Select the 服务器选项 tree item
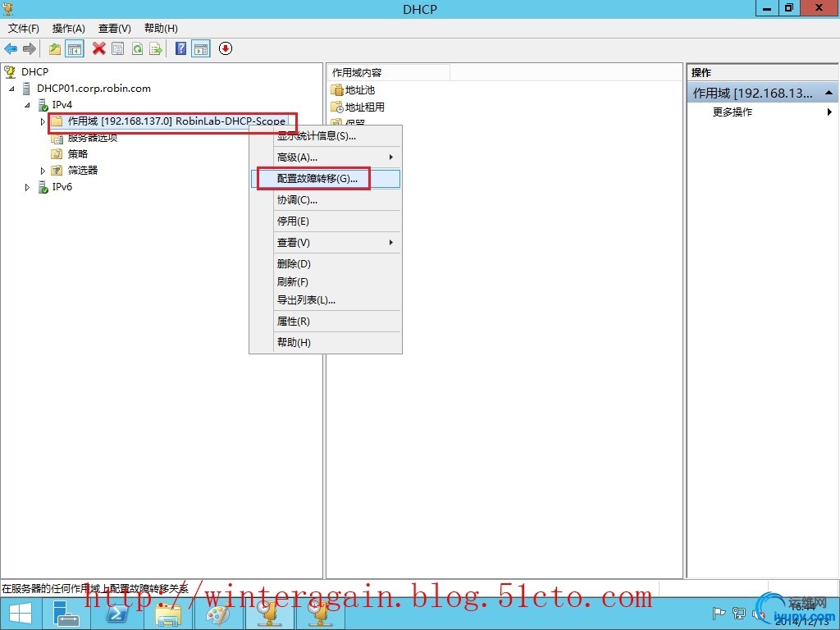This screenshot has width=840, height=630. point(92,138)
